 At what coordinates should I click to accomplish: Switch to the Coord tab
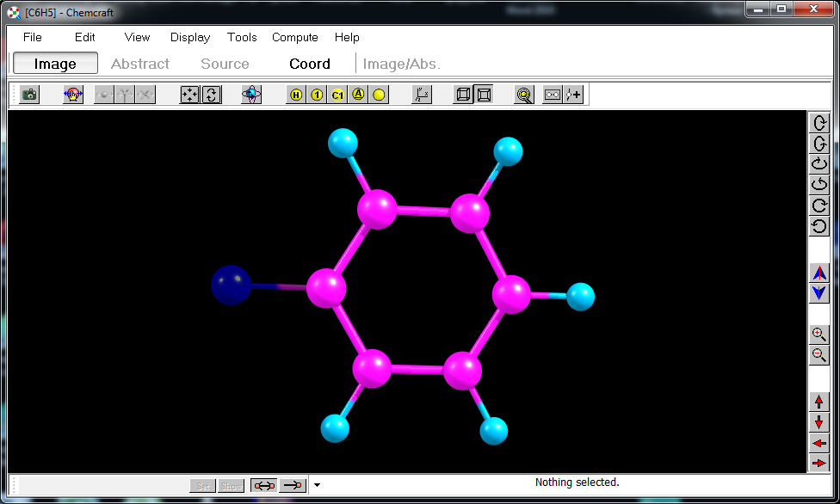(310, 64)
